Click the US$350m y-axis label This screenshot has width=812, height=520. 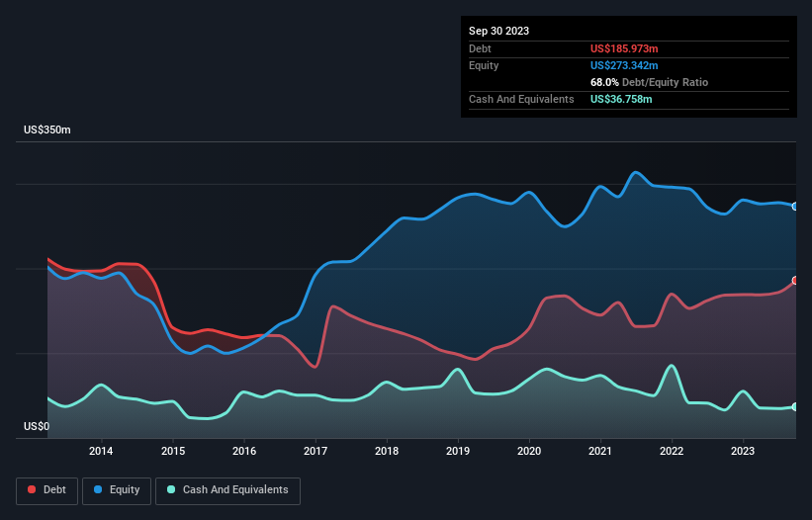tap(47, 130)
